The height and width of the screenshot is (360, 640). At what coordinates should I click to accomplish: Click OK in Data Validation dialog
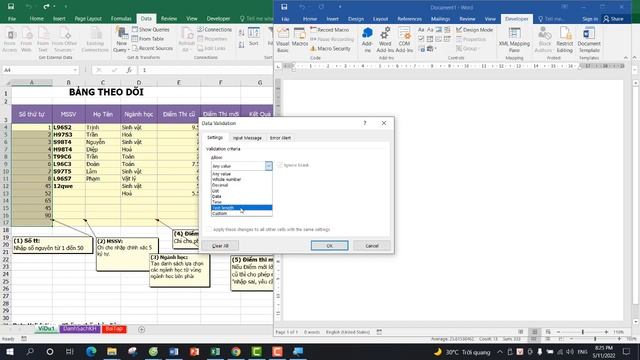[329, 246]
